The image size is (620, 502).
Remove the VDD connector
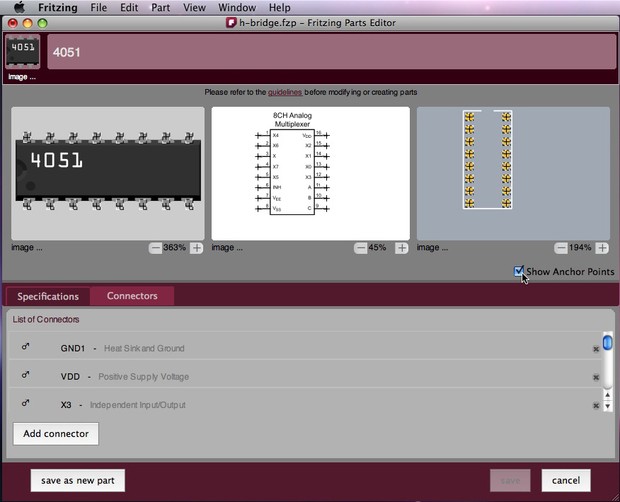(x=596, y=377)
